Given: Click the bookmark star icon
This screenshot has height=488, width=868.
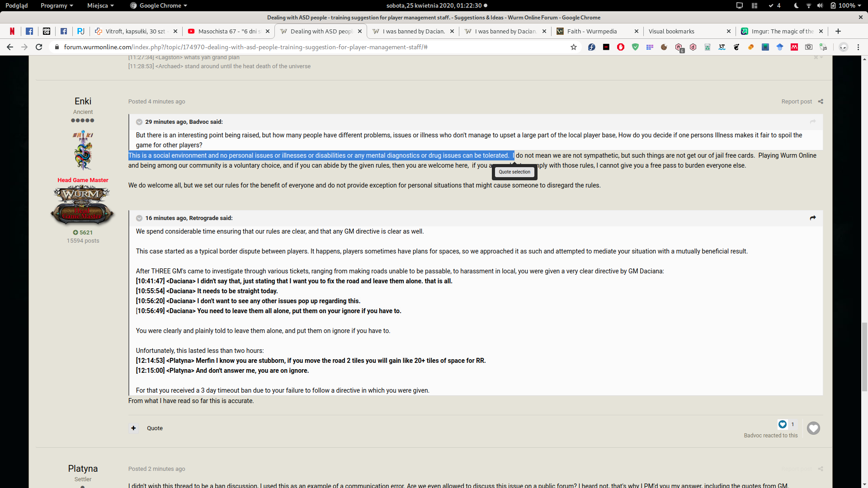Looking at the screenshot, I should [x=574, y=47].
